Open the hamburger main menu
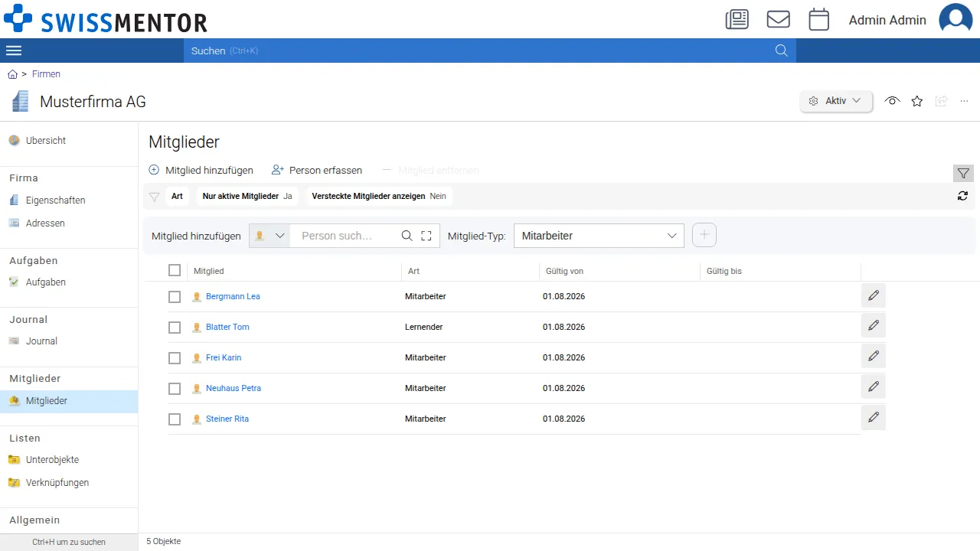The height and width of the screenshot is (551, 980). tap(14, 51)
